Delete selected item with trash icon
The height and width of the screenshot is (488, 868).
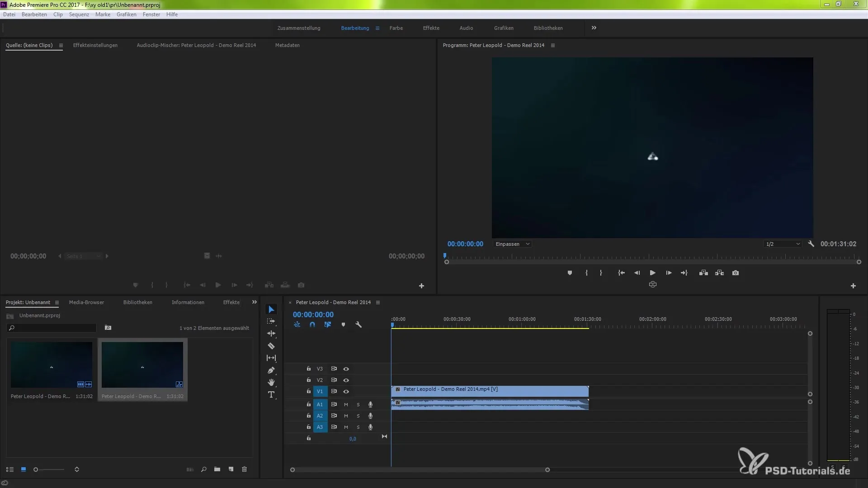point(245,469)
